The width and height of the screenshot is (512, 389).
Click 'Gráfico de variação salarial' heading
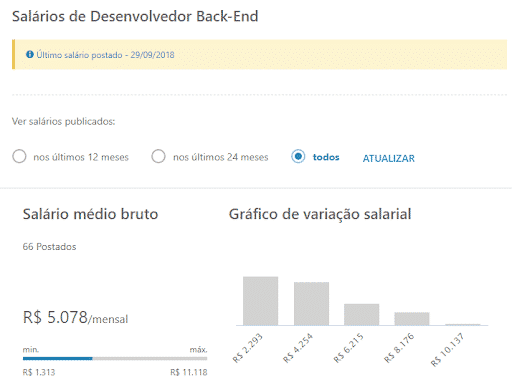coord(320,214)
